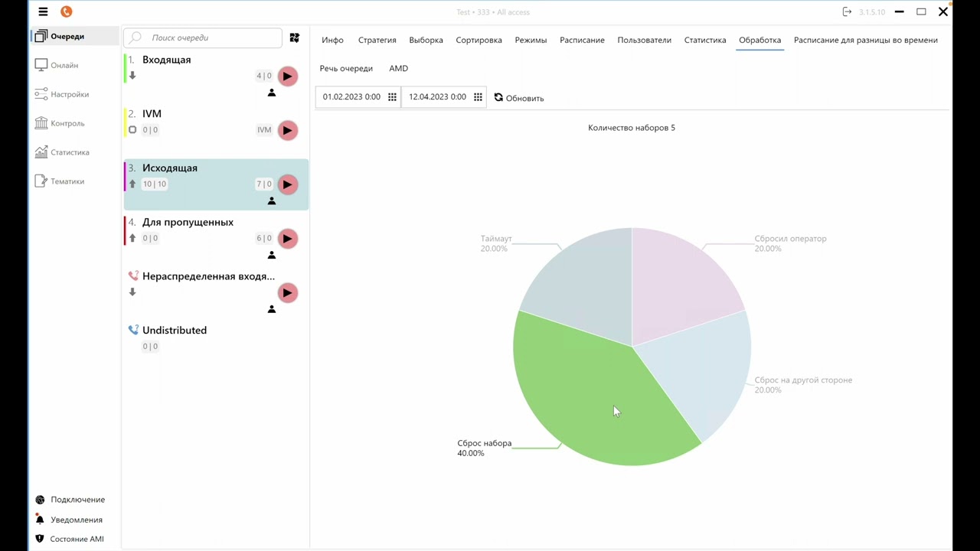Click the queue filter icon beside search
The width and height of the screenshot is (980, 551).
coord(295,37)
